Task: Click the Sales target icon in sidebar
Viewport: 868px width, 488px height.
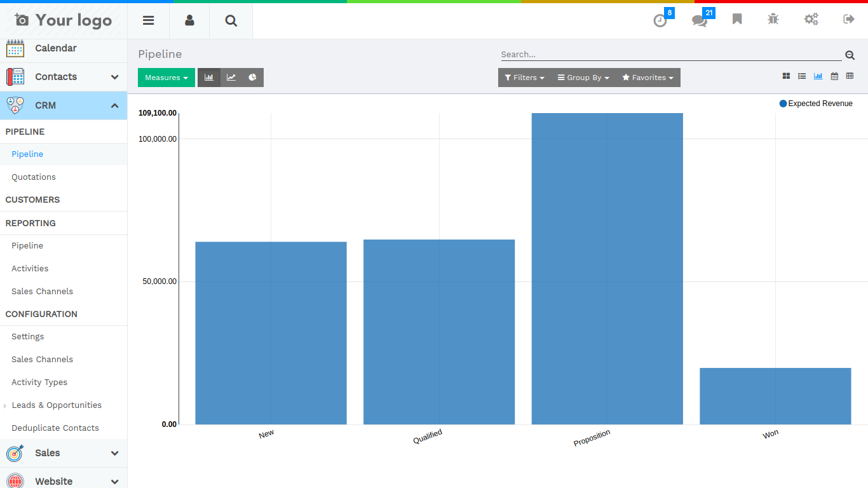Action: click(x=15, y=453)
